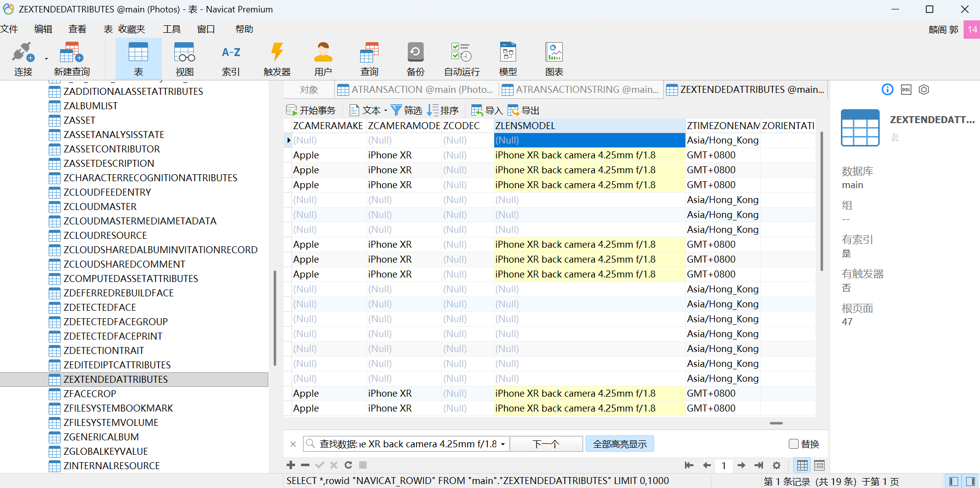Click the Next (下一个) find button
Image resolution: width=980 pixels, height=488 pixels.
coord(546,444)
